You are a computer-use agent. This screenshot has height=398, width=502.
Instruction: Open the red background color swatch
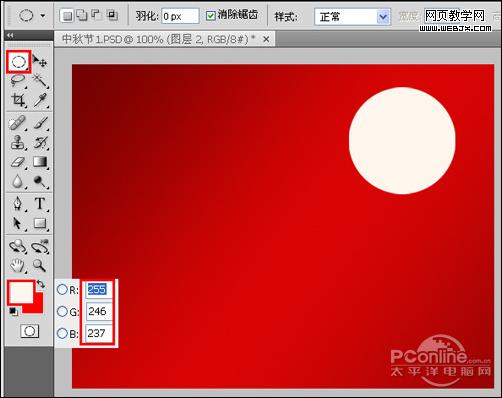pos(37,307)
